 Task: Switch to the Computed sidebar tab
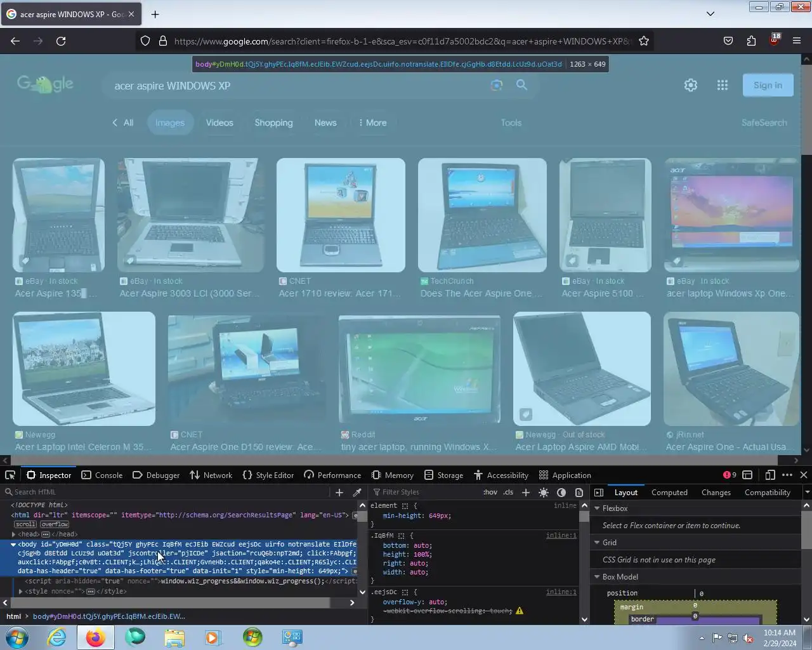669,492
